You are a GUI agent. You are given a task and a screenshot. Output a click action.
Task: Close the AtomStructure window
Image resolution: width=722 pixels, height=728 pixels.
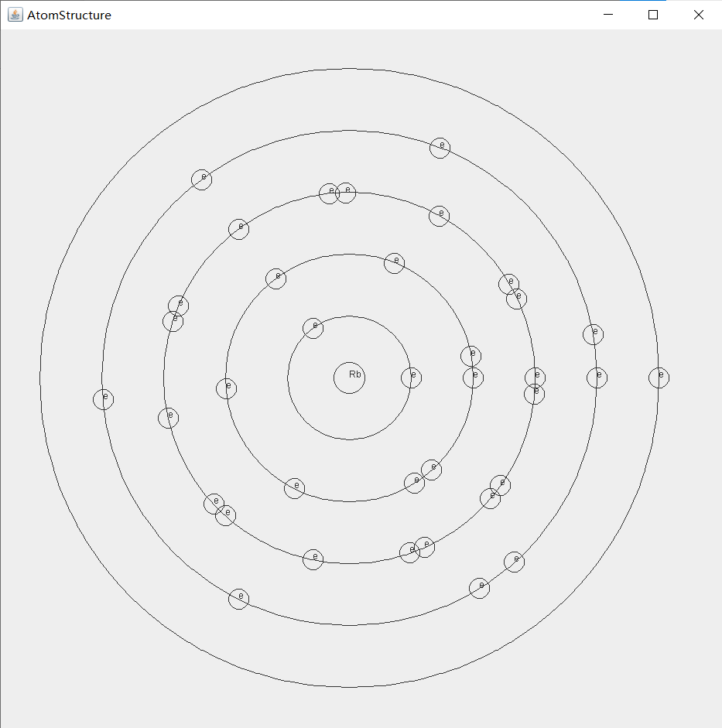(698, 15)
